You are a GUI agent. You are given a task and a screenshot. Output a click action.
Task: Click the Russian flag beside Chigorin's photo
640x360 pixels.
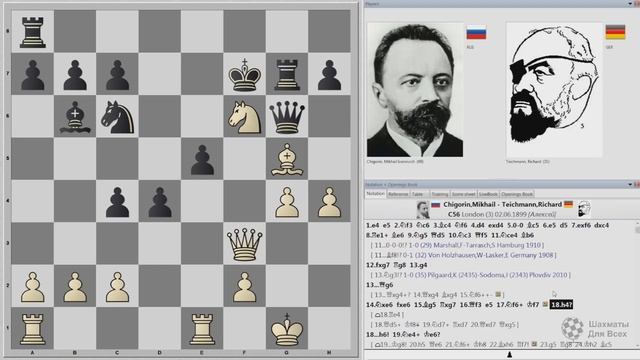pos(476,33)
